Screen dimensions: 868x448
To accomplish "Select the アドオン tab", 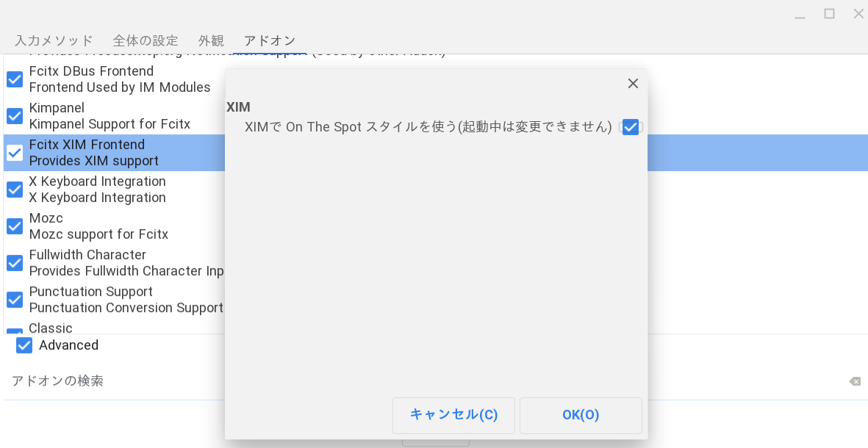I will pyautogui.click(x=270, y=41).
